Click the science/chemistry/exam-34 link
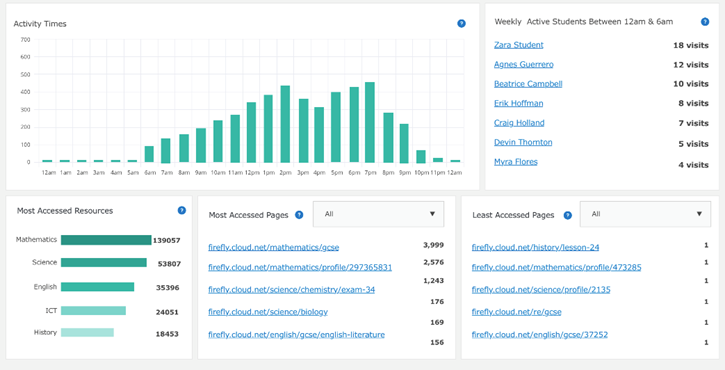 pos(291,290)
